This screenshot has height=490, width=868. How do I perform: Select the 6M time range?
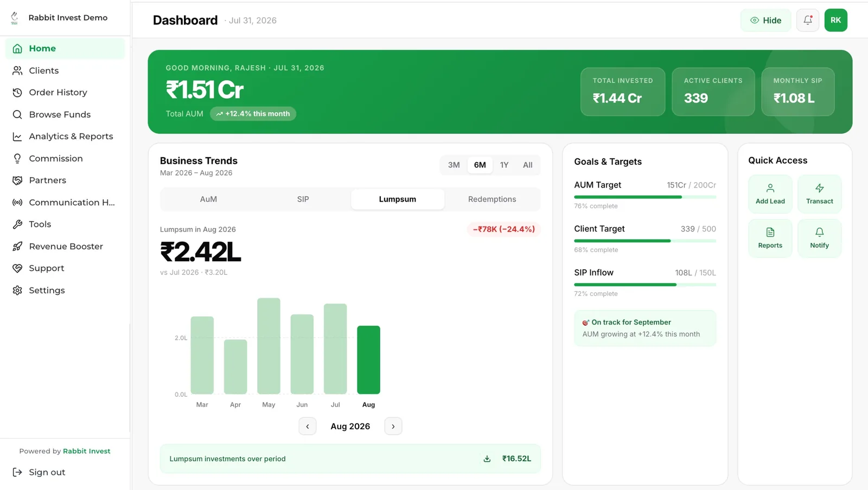pyautogui.click(x=480, y=165)
